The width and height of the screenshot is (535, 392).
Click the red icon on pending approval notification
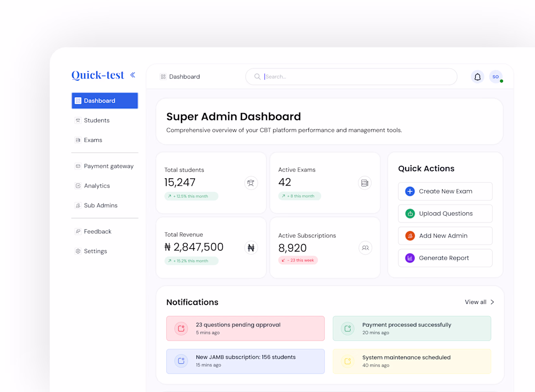(x=181, y=328)
